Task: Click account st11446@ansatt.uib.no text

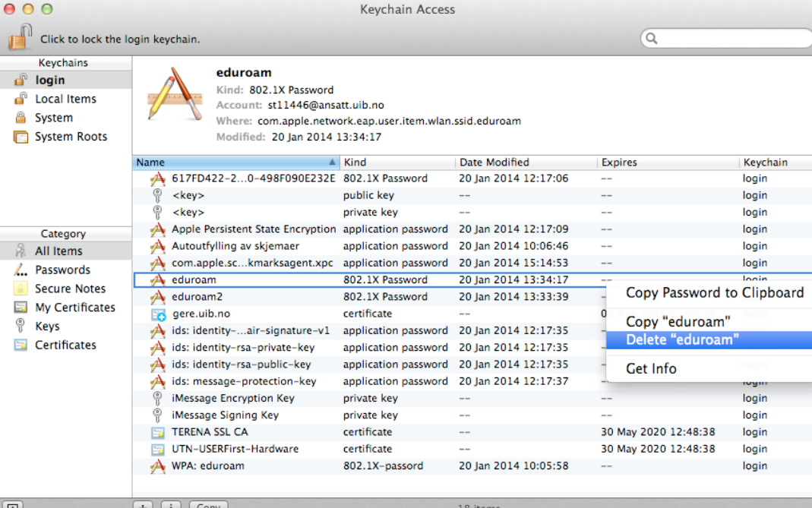Action: point(326,105)
